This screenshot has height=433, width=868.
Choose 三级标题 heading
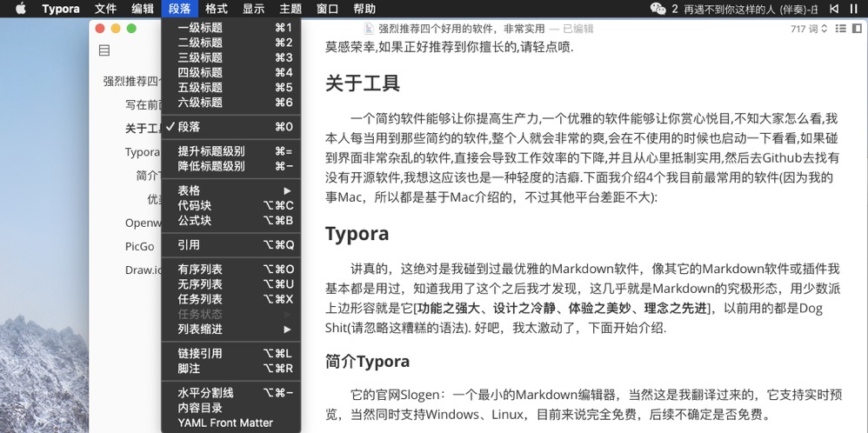click(x=230, y=57)
